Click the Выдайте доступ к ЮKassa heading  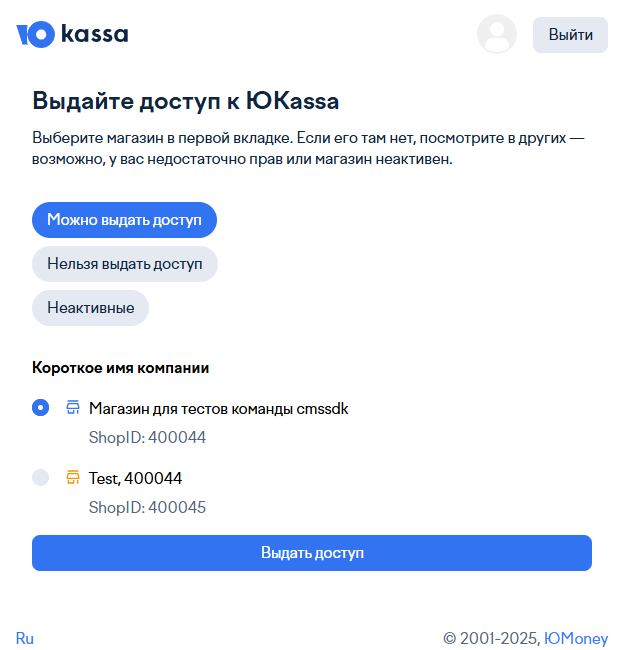[x=186, y=101]
